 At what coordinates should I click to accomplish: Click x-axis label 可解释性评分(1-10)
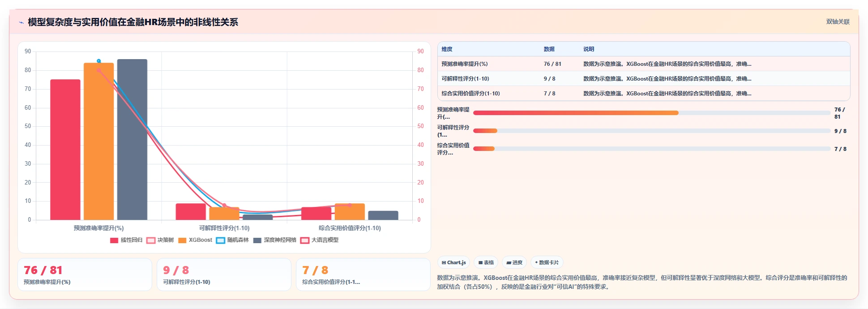[224, 228]
